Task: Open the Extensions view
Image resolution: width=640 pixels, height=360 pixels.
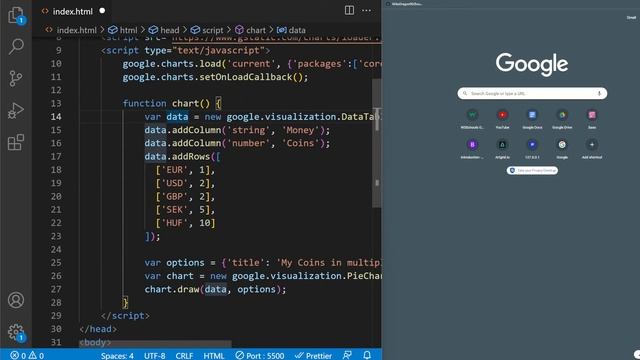Action: point(16,142)
